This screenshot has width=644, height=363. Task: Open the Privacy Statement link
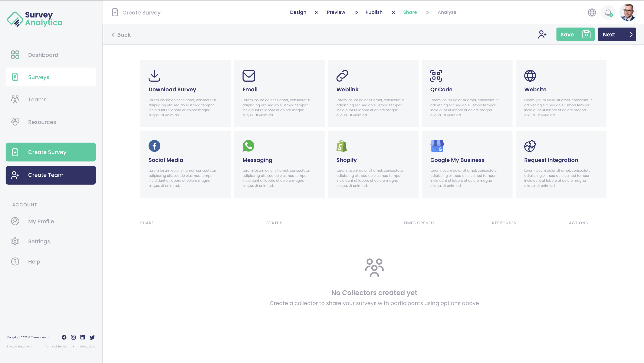pos(19,347)
